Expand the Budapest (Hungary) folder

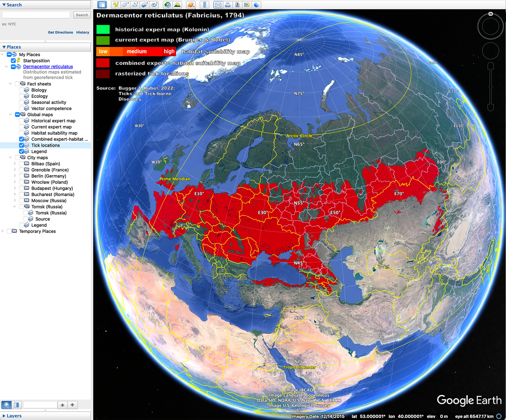pyautogui.click(x=15, y=188)
